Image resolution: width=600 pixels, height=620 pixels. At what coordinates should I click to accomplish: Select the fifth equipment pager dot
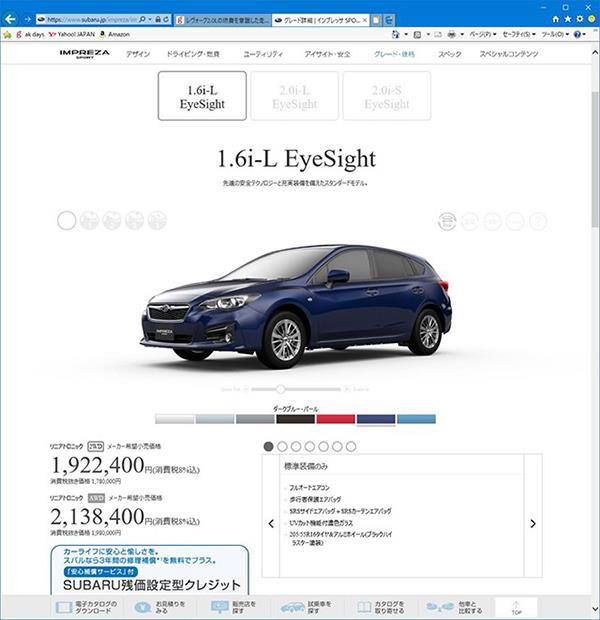tap(324, 446)
